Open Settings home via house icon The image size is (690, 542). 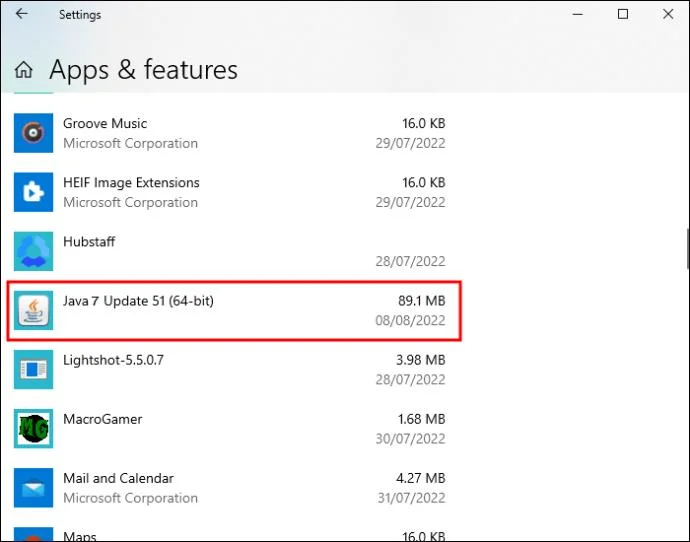[24, 70]
